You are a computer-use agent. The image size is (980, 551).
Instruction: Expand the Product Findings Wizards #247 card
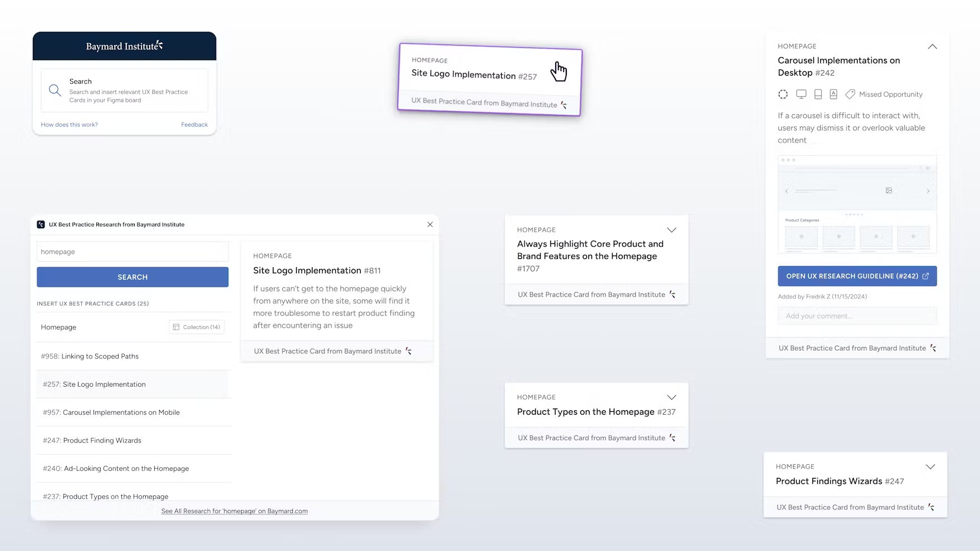930,466
